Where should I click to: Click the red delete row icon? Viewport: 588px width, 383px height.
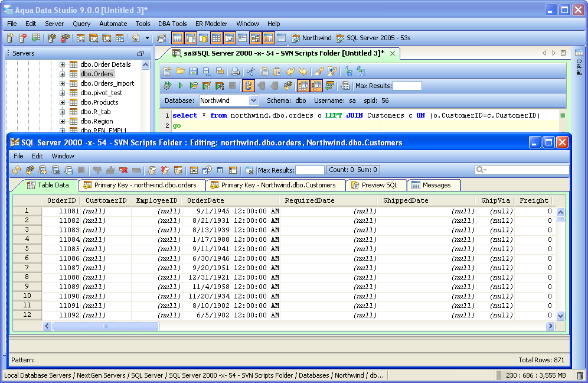point(123,170)
